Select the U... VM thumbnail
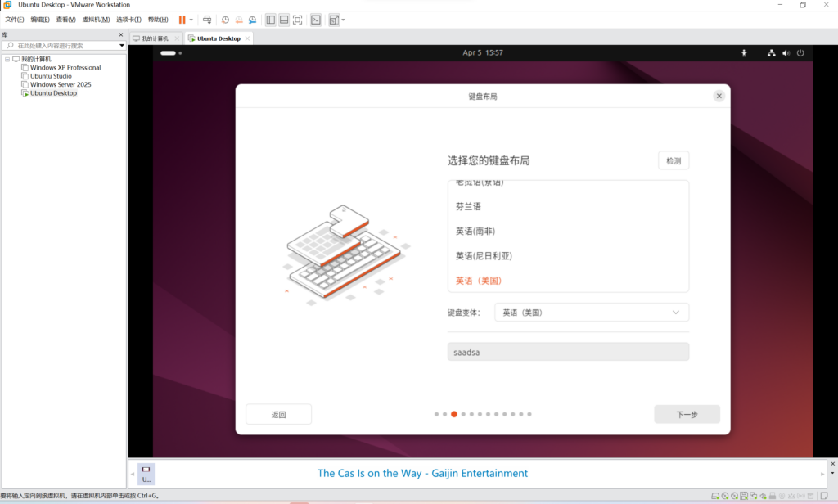The width and height of the screenshot is (838, 504). pos(146,474)
